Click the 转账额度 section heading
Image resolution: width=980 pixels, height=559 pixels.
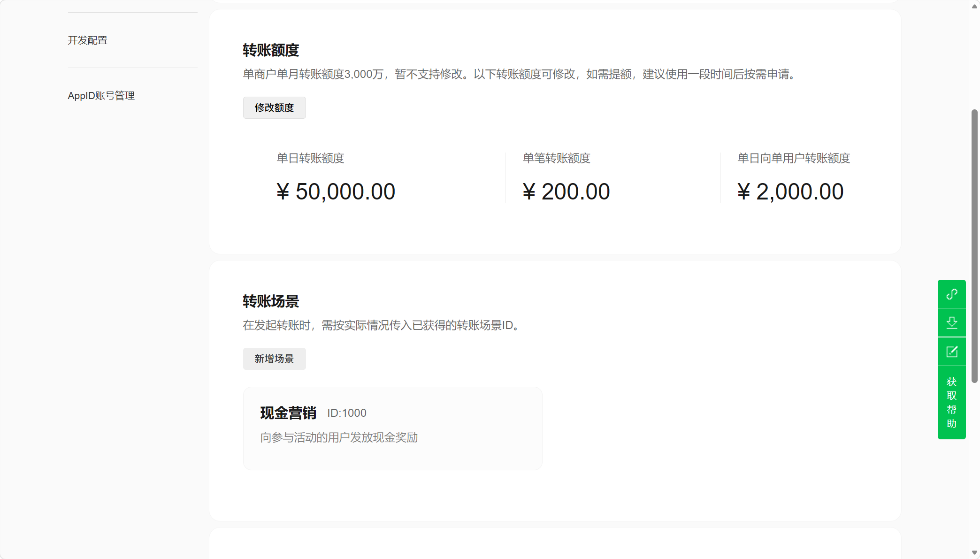pos(271,50)
